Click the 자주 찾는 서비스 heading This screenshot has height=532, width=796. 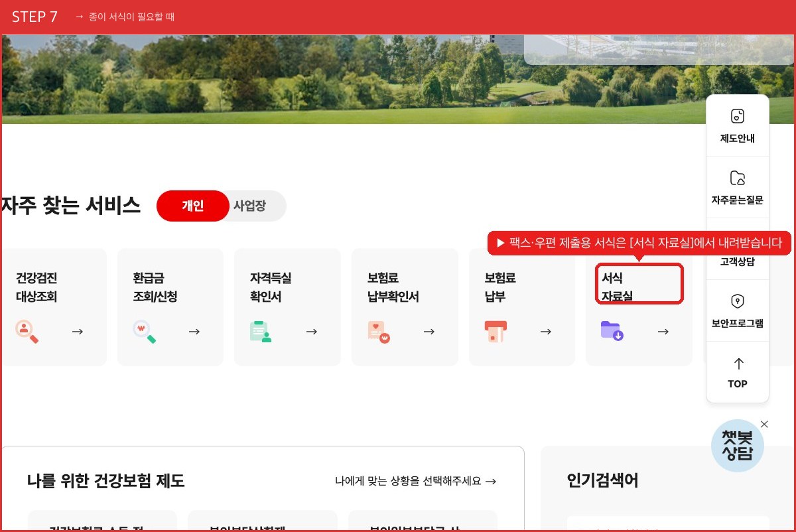pyautogui.click(x=71, y=206)
